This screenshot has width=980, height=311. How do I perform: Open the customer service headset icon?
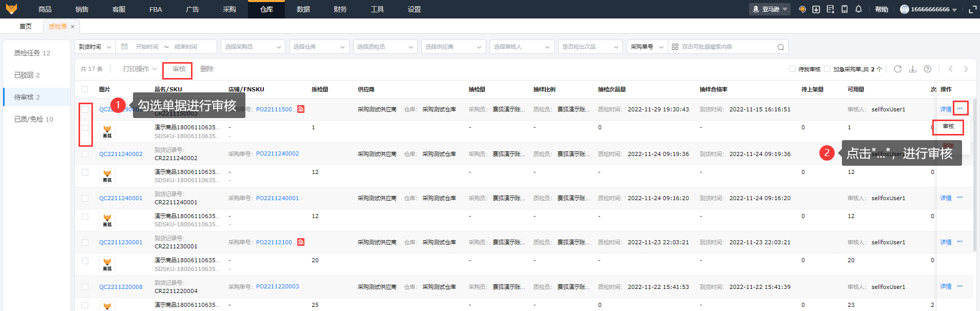802,9
